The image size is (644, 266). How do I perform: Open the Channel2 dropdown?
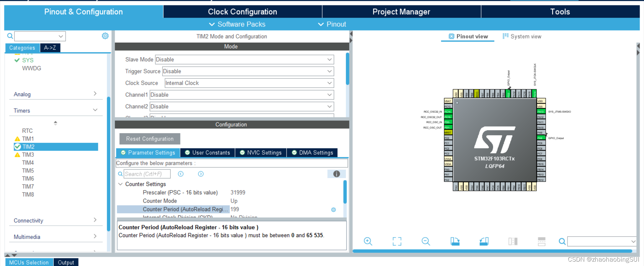coord(242,106)
